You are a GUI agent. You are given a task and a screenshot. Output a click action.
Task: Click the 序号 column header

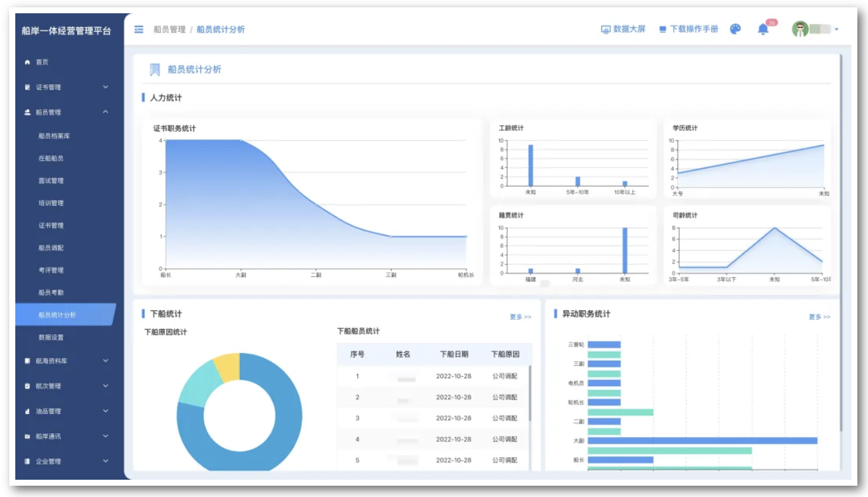click(x=357, y=355)
